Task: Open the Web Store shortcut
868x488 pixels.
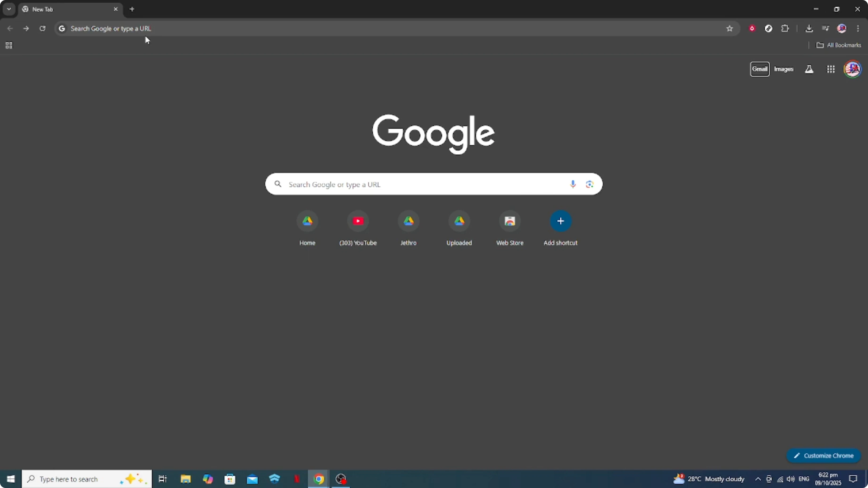Action: tap(509, 221)
